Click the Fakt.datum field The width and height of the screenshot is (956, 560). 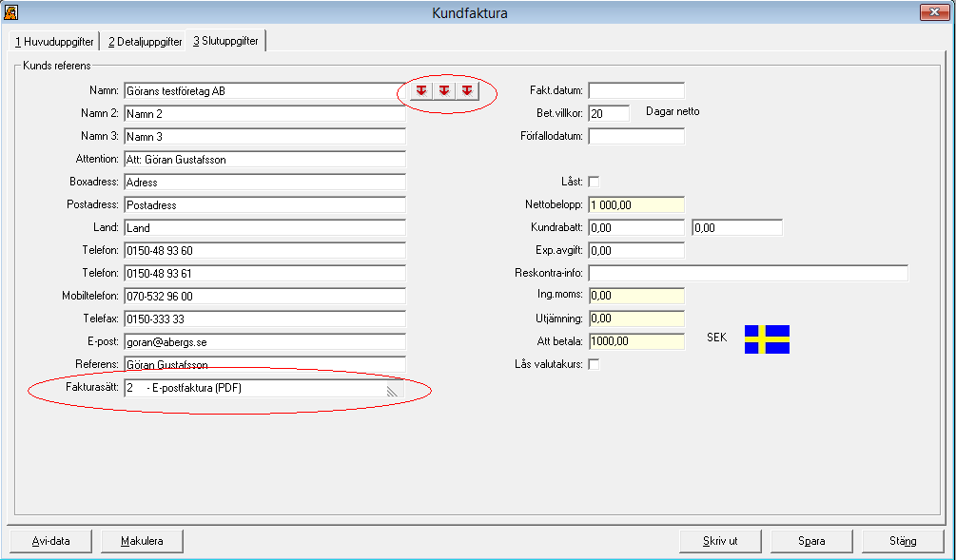pos(636,90)
